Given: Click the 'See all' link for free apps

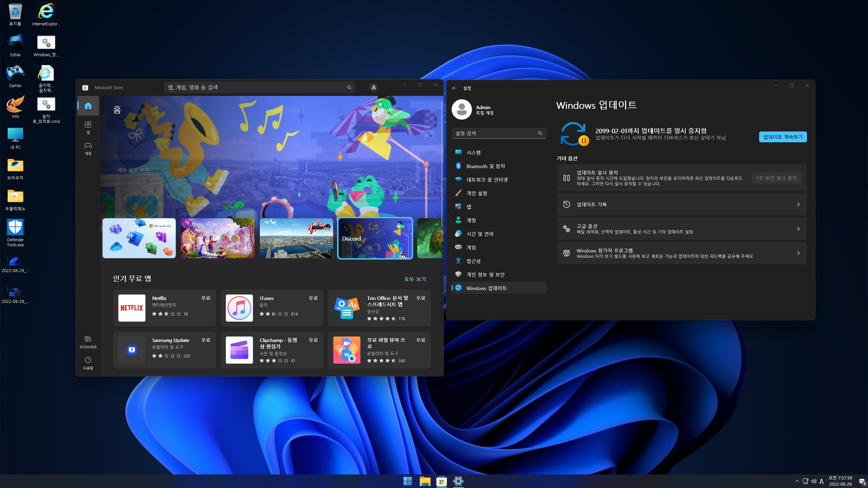Looking at the screenshot, I should [415, 279].
